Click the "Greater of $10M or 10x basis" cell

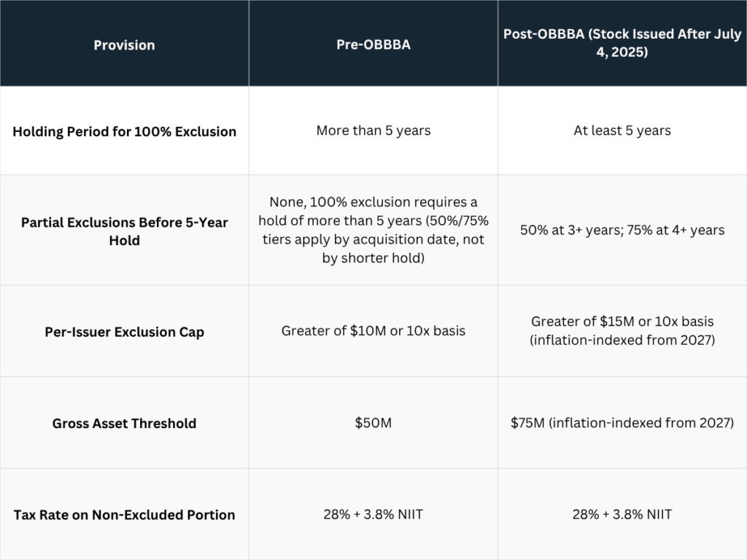[x=373, y=331]
